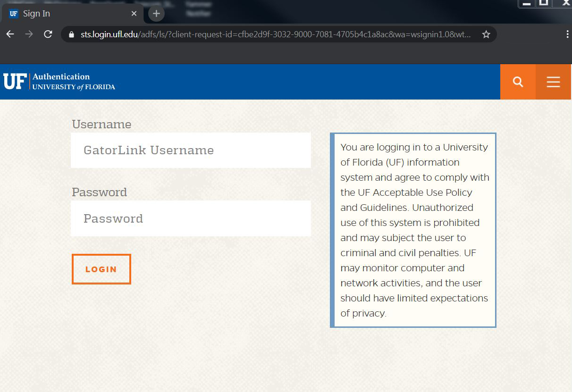Open a new tab with the plus button
The height and width of the screenshot is (392, 572).
156,14
